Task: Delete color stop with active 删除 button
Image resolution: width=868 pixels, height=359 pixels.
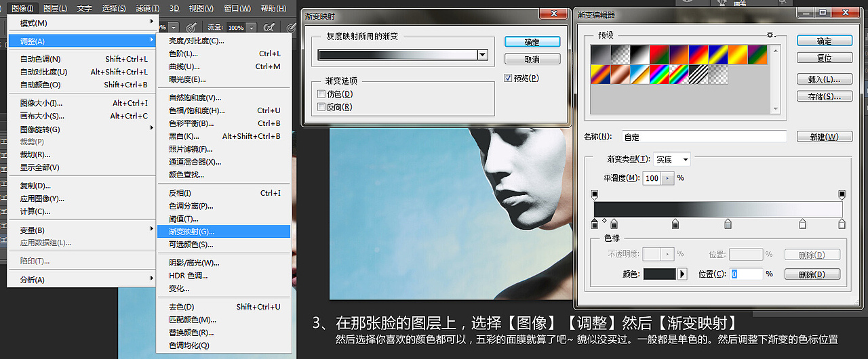Action: [x=812, y=274]
